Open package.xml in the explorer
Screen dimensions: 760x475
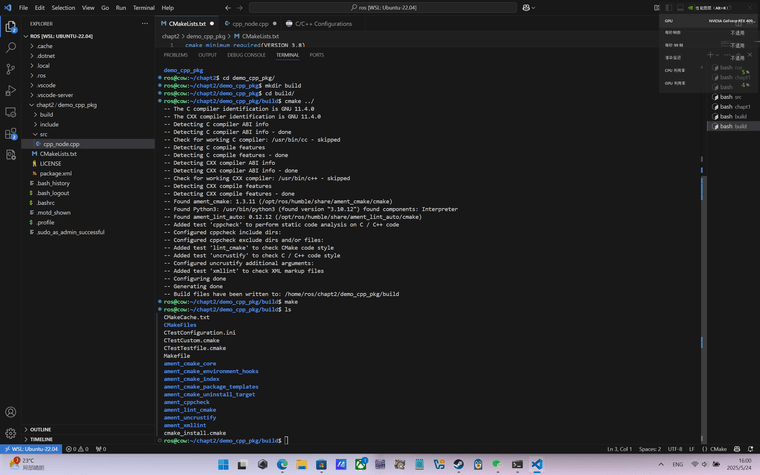88,173
